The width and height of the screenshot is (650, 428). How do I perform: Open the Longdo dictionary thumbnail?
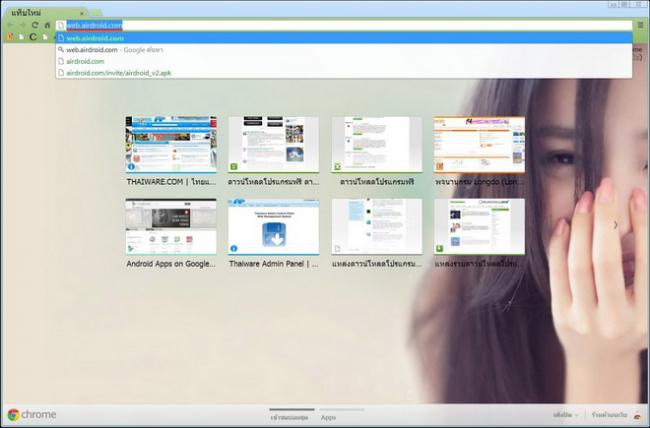pos(479,144)
